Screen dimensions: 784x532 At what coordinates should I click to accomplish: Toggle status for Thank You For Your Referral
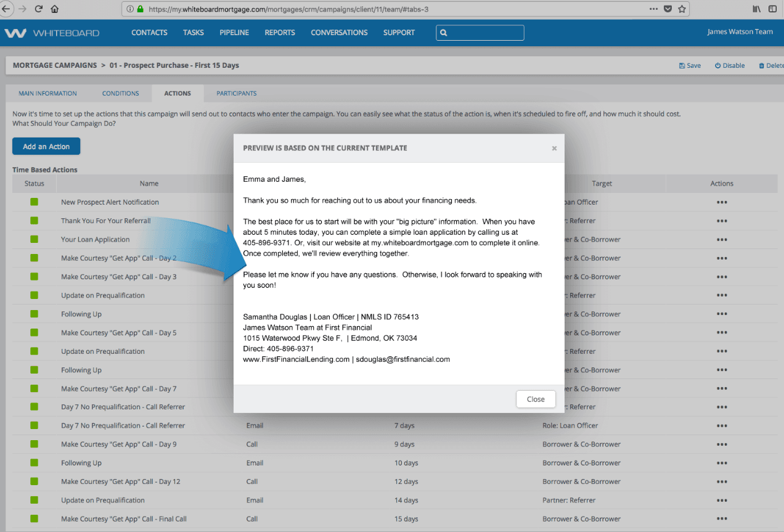click(35, 220)
